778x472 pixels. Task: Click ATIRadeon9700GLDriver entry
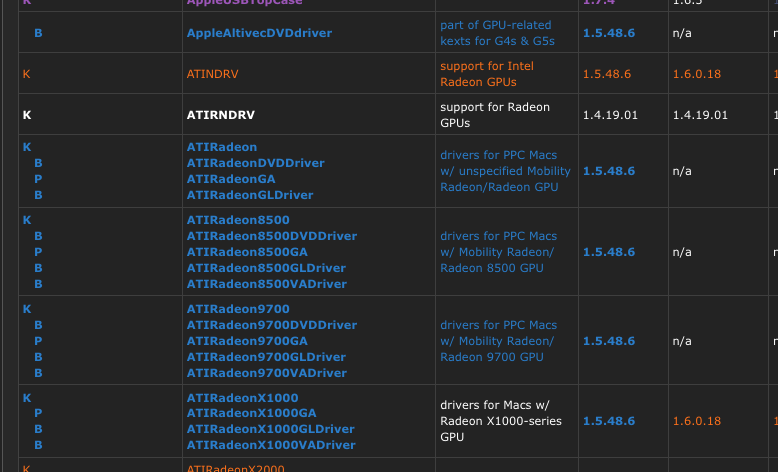266,357
